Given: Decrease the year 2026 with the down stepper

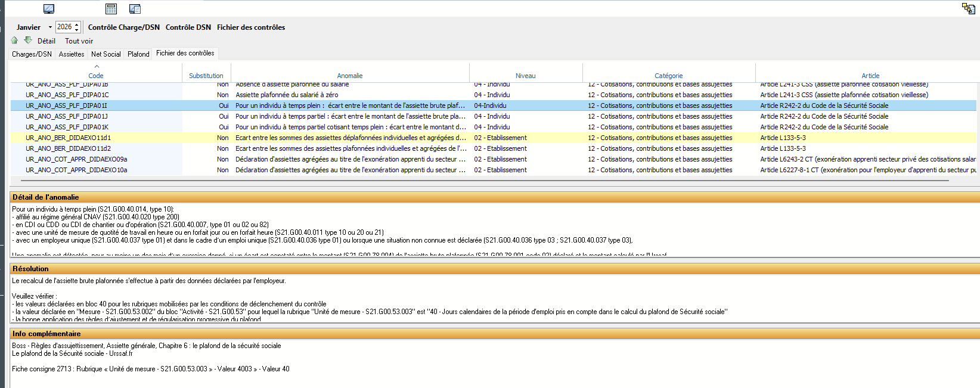Looking at the screenshot, I should [77, 30].
